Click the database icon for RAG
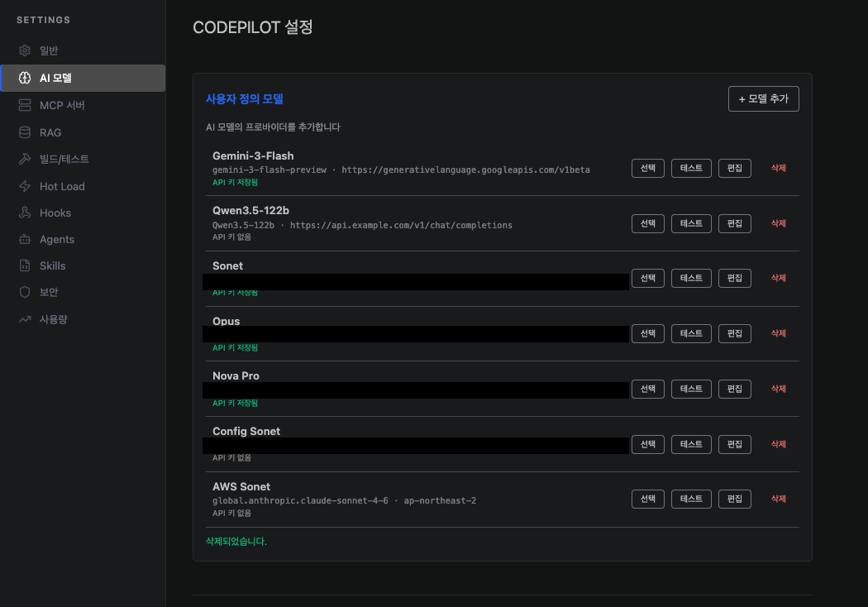868x607 pixels. 24,132
